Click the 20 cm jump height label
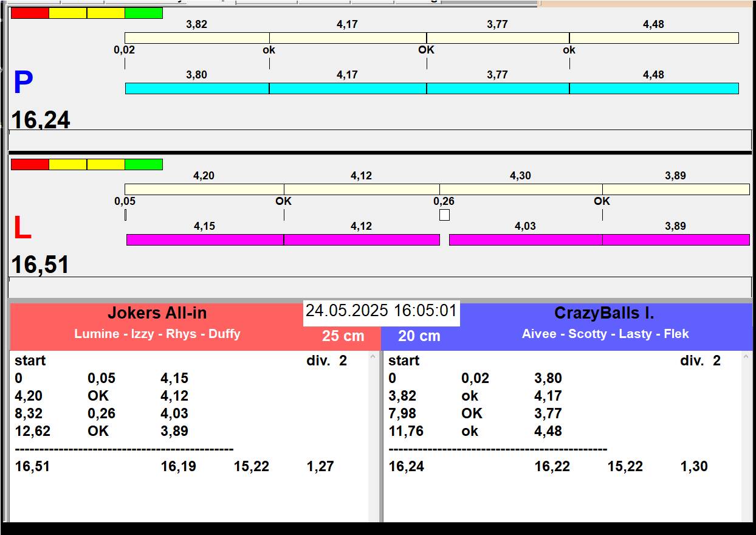Screen dimensions: 756x535 pyautogui.click(x=419, y=336)
